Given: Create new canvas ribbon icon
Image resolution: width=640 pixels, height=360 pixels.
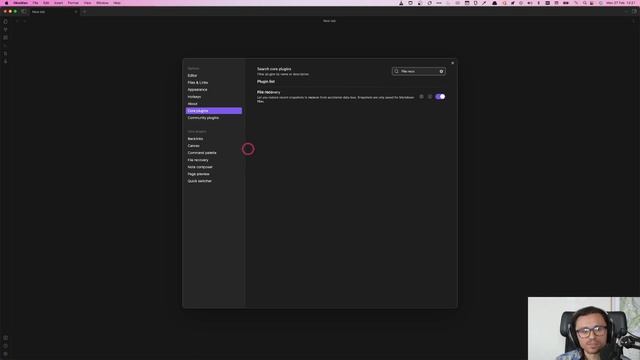Looking at the screenshot, I should (x=5, y=38).
